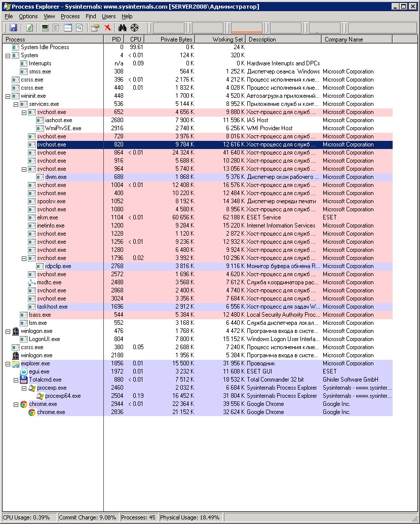
Task: Click the Refresh Now toolbar icon
Action: 29,28
